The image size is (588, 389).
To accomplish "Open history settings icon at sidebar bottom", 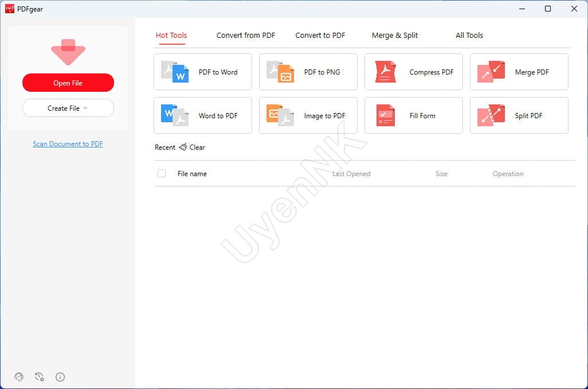I will [40, 376].
